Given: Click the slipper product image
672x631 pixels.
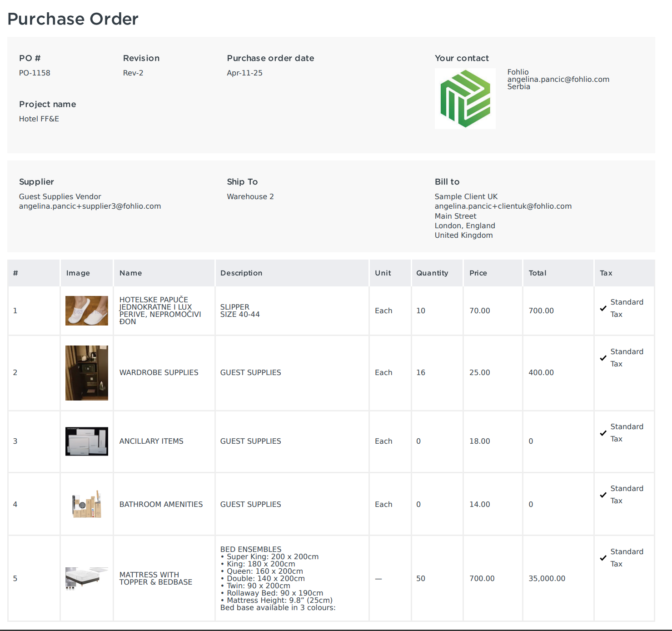Looking at the screenshot, I should coord(86,310).
